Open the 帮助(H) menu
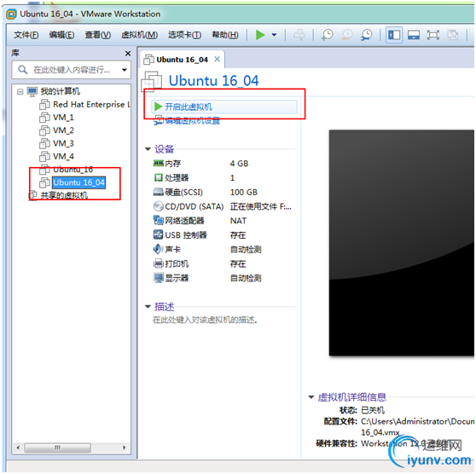This screenshot has height=474, width=476. [x=225, y=35]
